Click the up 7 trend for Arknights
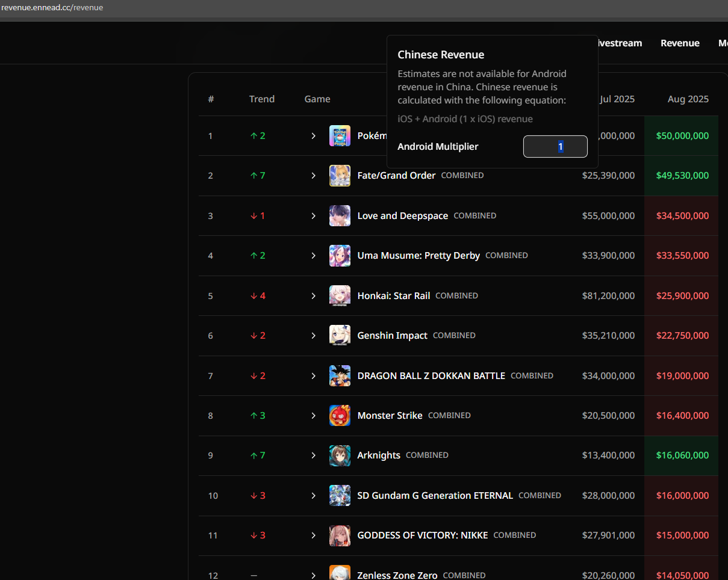 coord(258,455)
